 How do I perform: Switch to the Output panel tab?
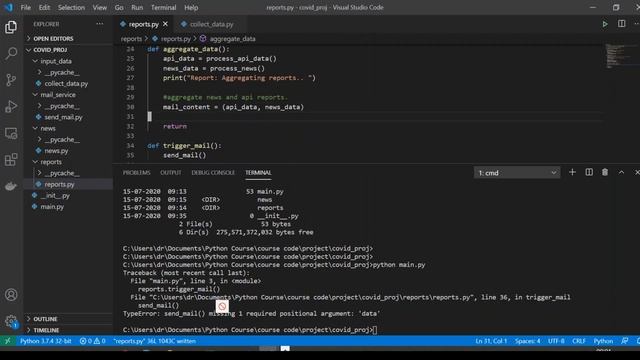point(171,173)
